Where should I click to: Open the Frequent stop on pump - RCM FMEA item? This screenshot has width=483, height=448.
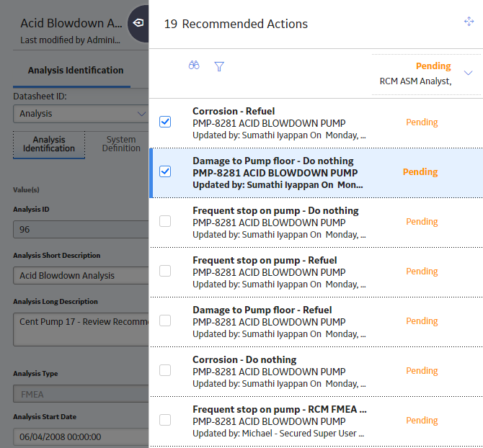tap(316, 421)
